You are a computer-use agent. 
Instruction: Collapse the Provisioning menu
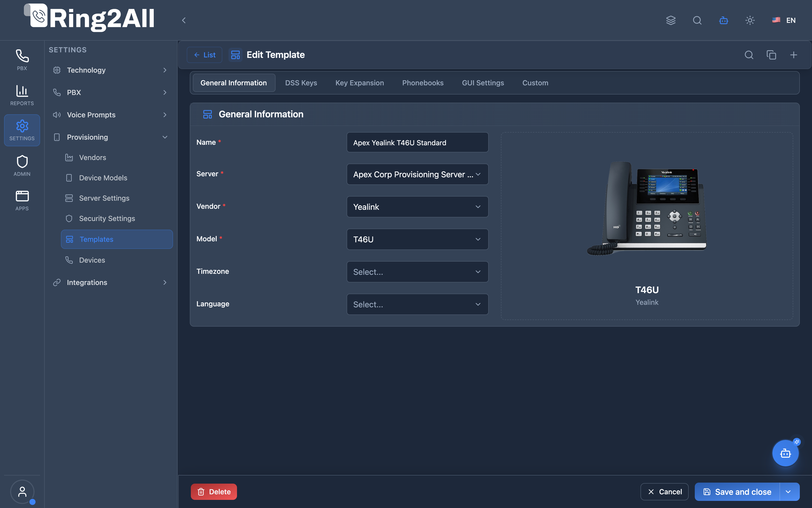click(110, 137)
